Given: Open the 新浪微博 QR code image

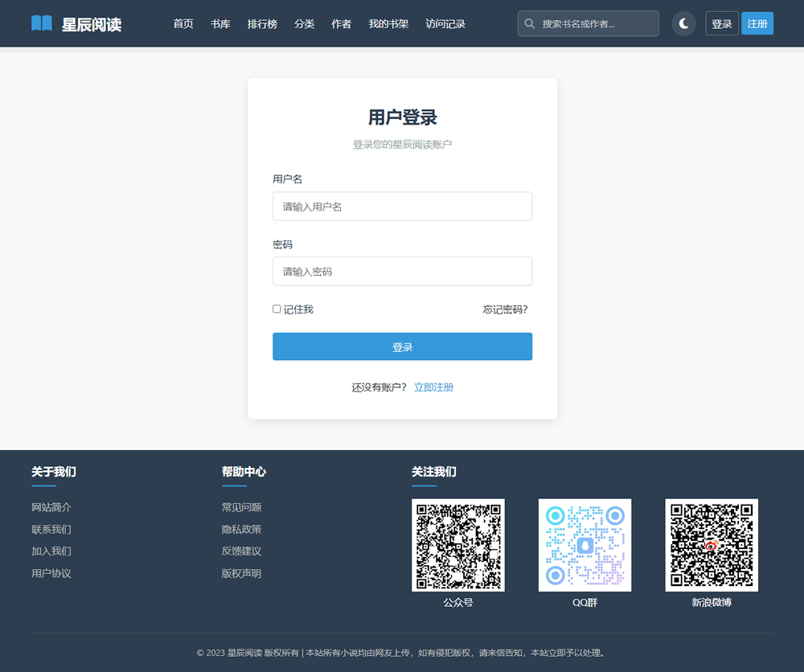Looking at the screenshot, I should pos(712,545).
